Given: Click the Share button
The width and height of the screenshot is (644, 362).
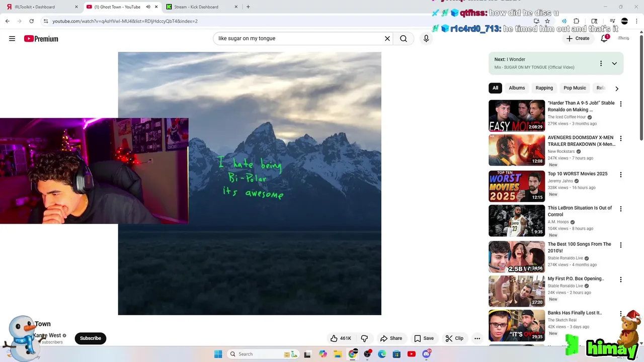Looking at the screenshot, I should click(x=391, y=338).
